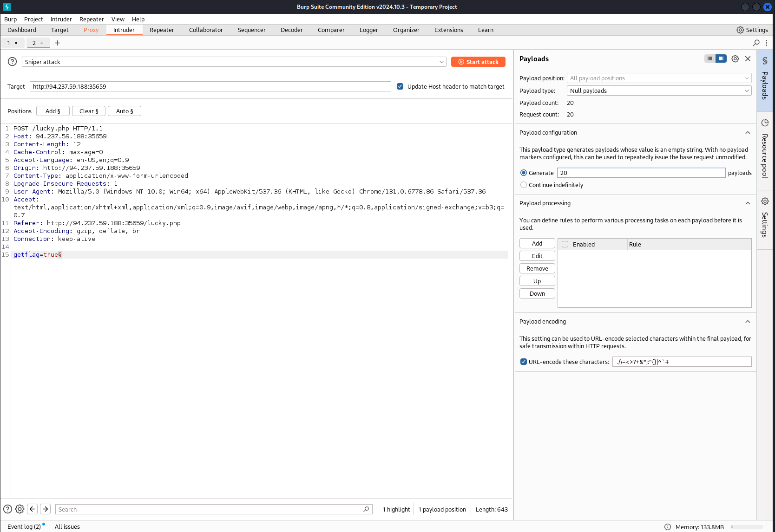Open the Sniper attack type dropdown
The width and height of the screenshot is (775, 532).
234,62
